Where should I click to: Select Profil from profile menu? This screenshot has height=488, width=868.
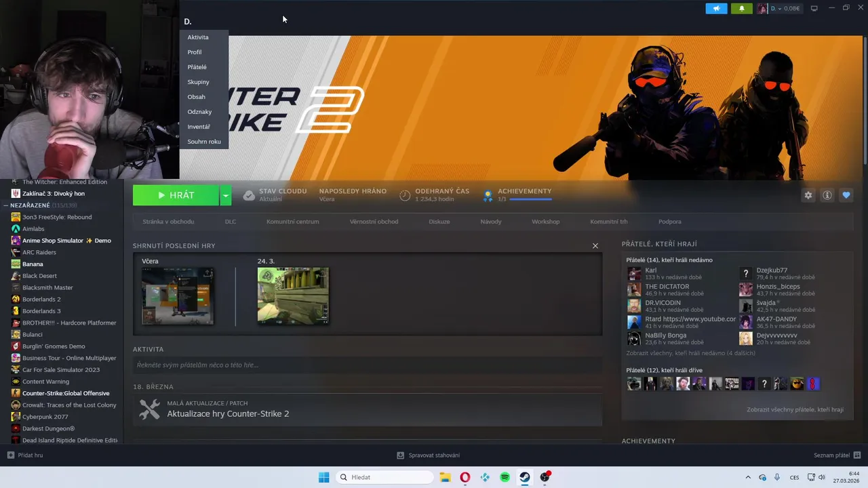click(195, 52)
